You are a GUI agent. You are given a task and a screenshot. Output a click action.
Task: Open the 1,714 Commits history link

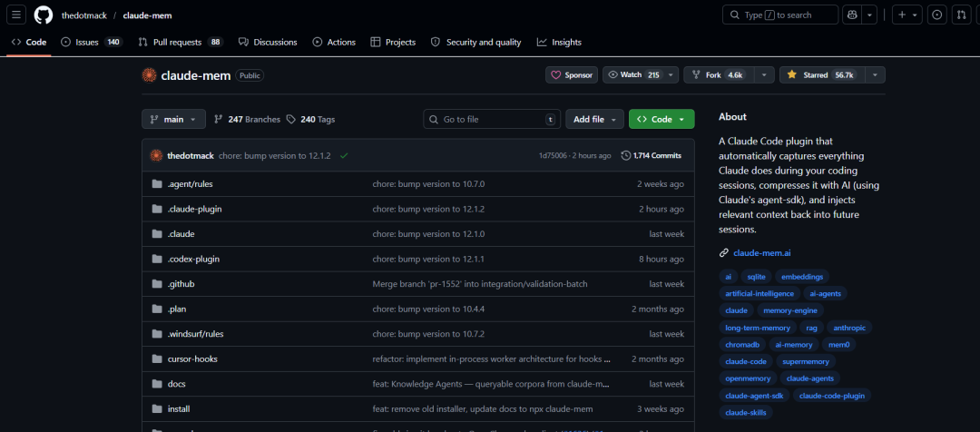[652, 156]
